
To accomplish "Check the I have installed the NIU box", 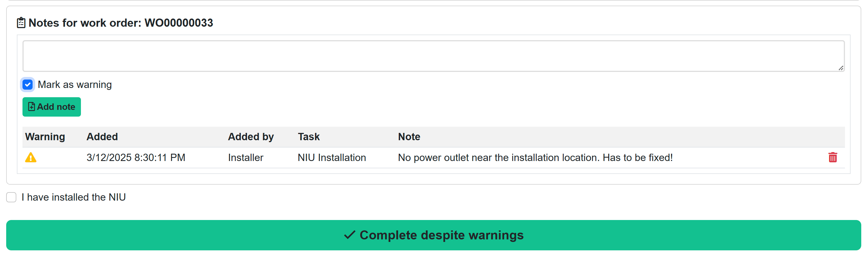I will 11,197.
